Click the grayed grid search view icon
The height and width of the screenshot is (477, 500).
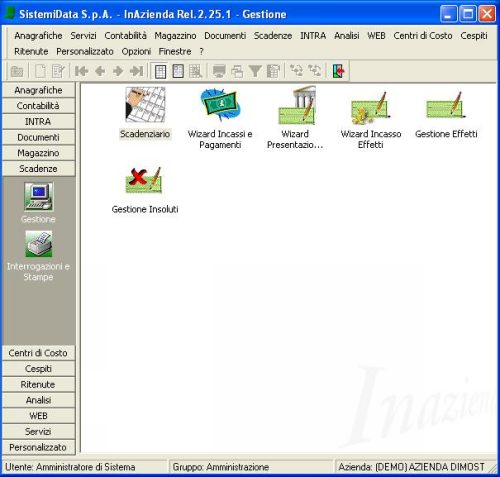click(195, 71)
